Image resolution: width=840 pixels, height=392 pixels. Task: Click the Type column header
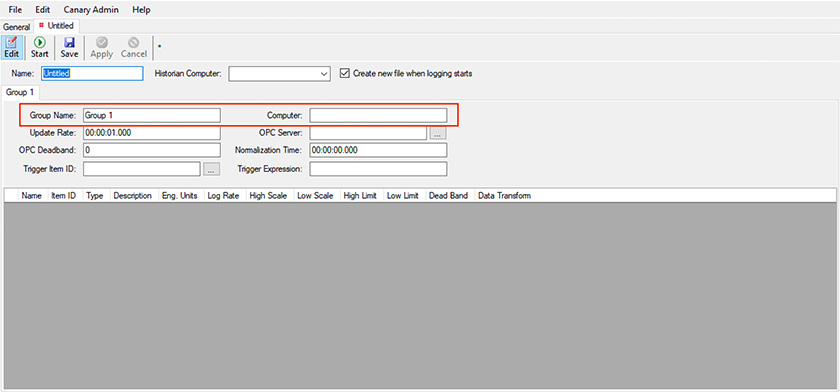click(95, 195)
